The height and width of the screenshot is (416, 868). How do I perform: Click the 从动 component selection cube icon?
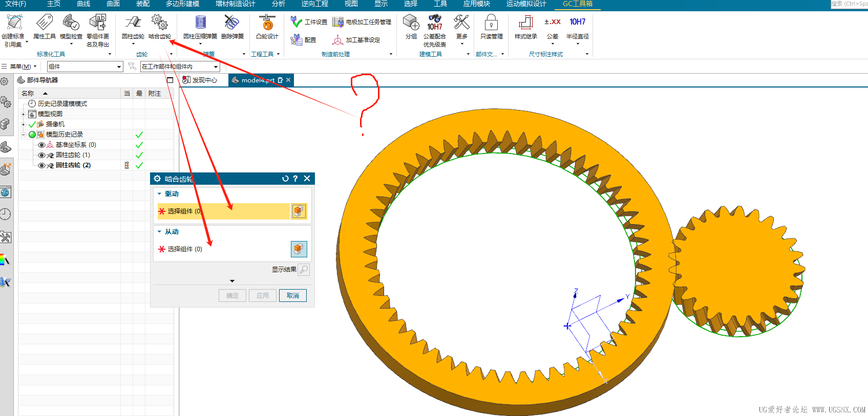pos(299,249)
